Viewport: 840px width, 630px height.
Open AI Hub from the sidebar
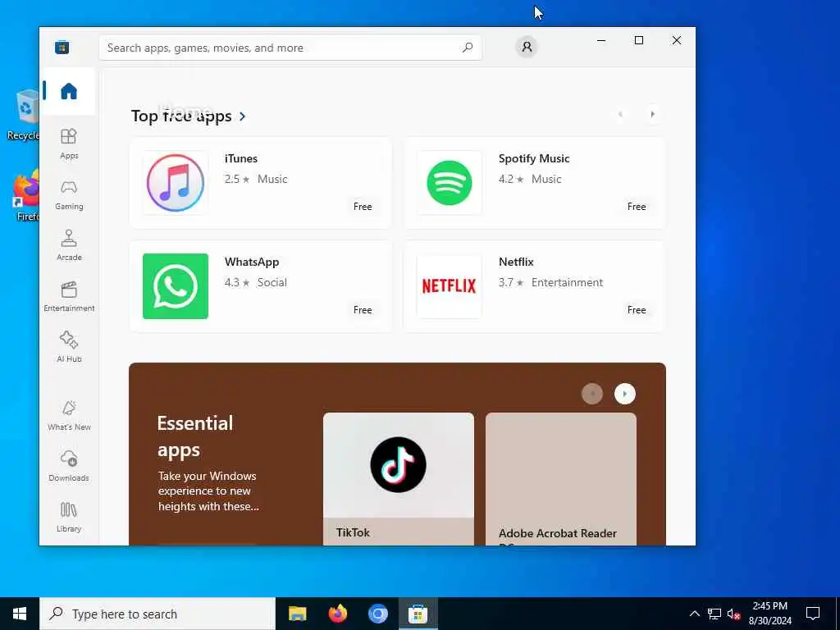(69, 347)
